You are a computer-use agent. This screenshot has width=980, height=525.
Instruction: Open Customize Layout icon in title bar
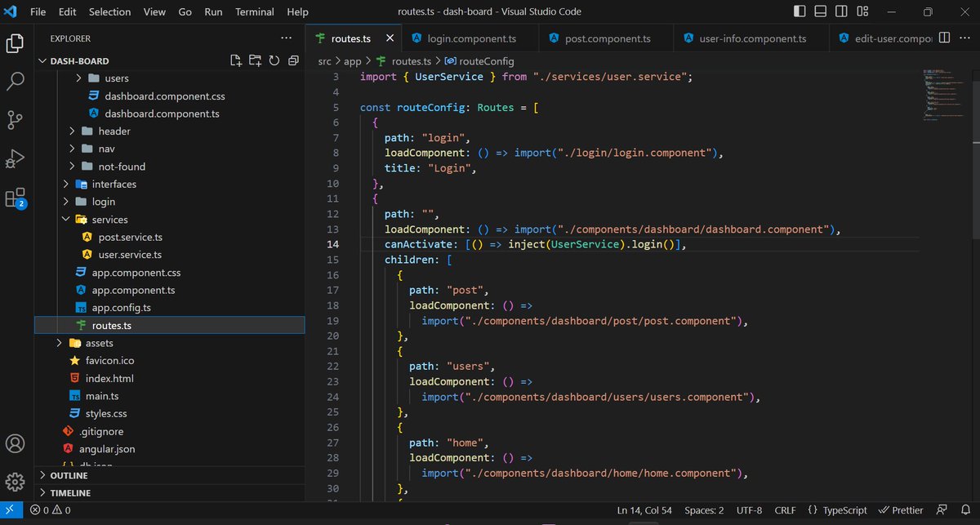click(862, 11)
